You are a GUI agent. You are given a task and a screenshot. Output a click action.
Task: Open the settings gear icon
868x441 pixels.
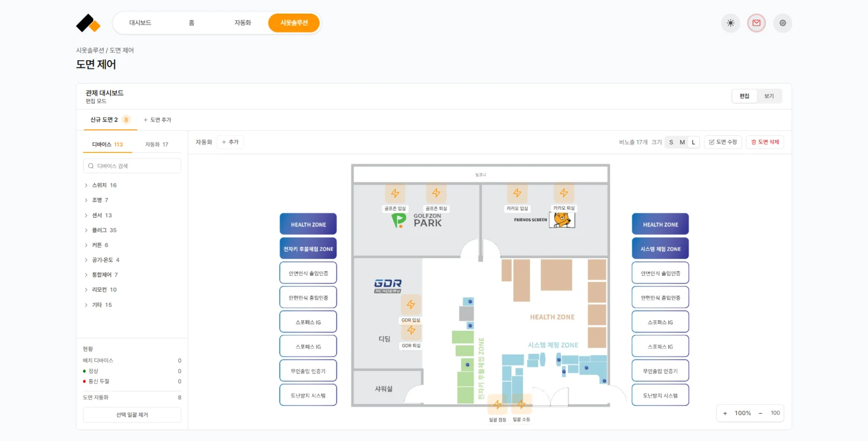click(782, 23)
